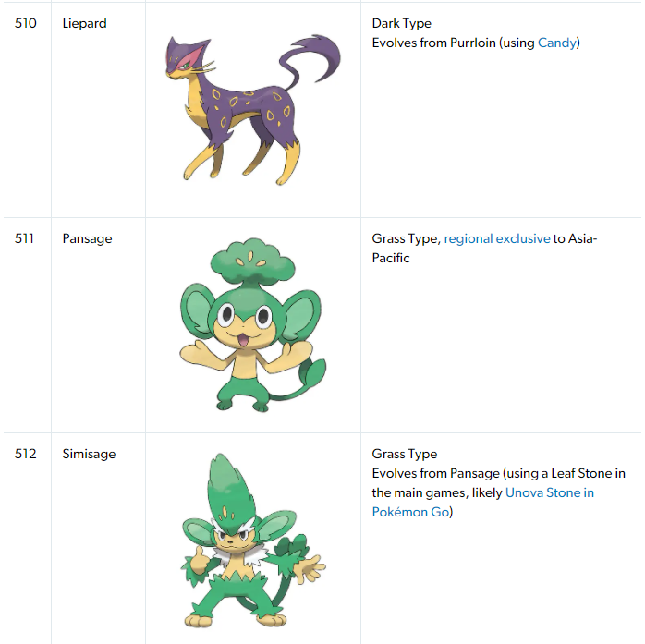645x644 pixels.
Task: Click the Liepard artwork image
Action: (253, 110)
